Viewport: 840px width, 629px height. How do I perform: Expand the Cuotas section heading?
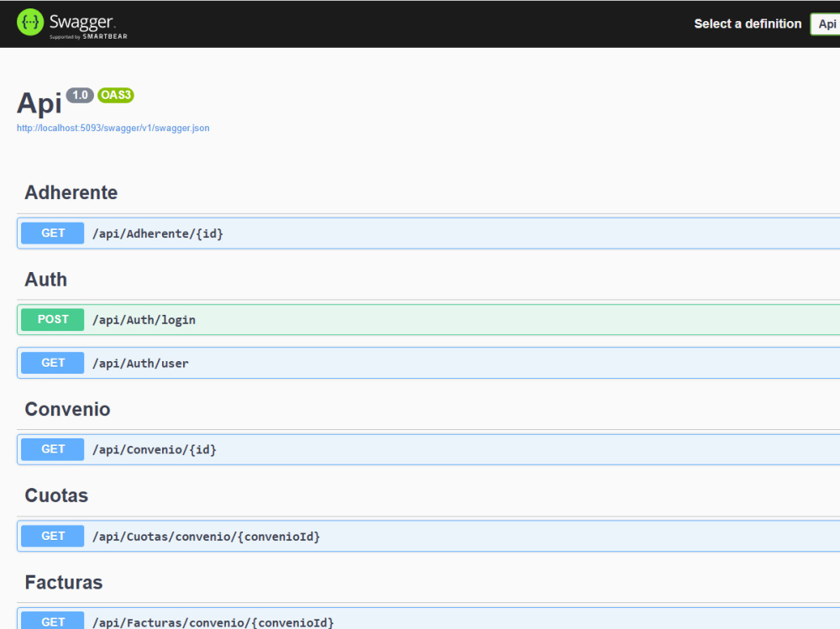coord(56,495)
